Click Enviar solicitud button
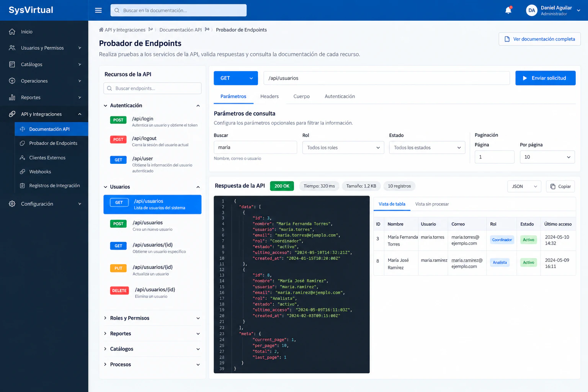Viewport: 588px width, 392px height. 546,78
